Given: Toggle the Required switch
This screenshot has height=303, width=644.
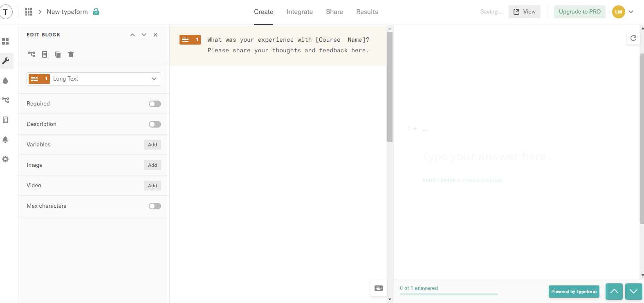Looking at the screenshot, I should (155, 104).
